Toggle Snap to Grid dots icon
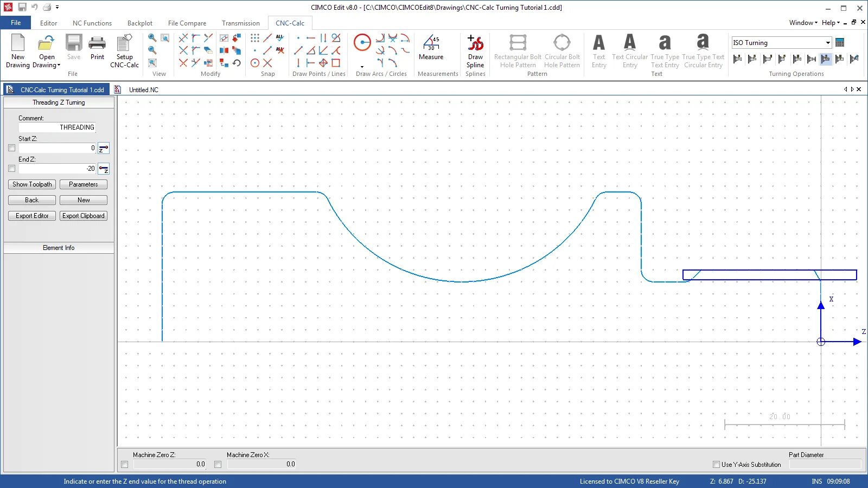The image size is (868, 488). [x=255, y=38]
